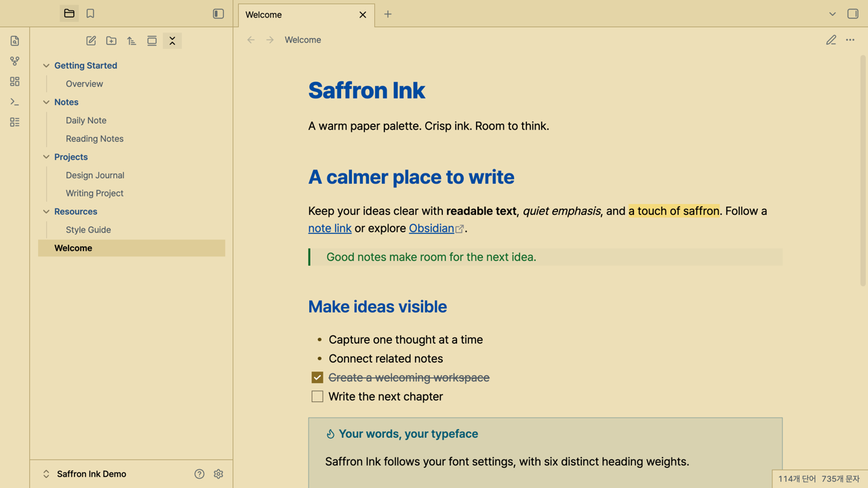Open settings gear icon

(x=218, y=474)
